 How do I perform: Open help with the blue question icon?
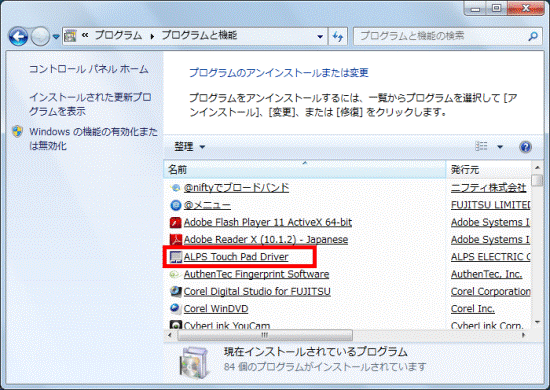click(525, 147)
